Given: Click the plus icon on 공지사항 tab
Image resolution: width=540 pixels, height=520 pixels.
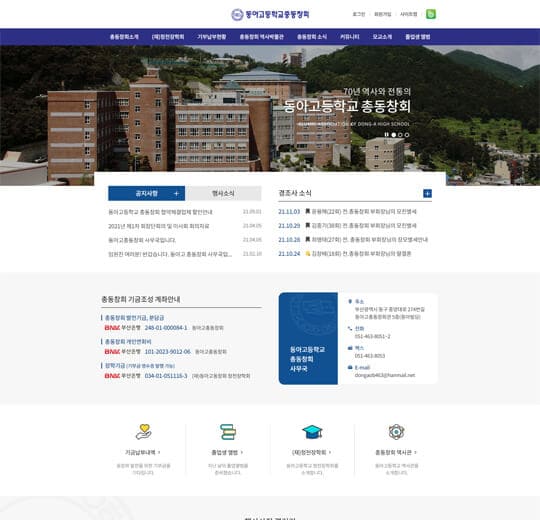Looking at the screenshot, I should [176, 194].
